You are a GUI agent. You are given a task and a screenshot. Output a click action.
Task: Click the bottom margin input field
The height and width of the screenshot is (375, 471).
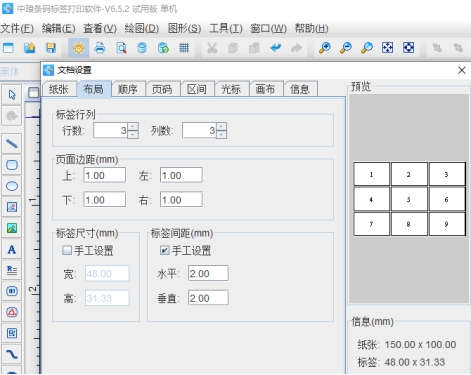[x=105, y=200]
